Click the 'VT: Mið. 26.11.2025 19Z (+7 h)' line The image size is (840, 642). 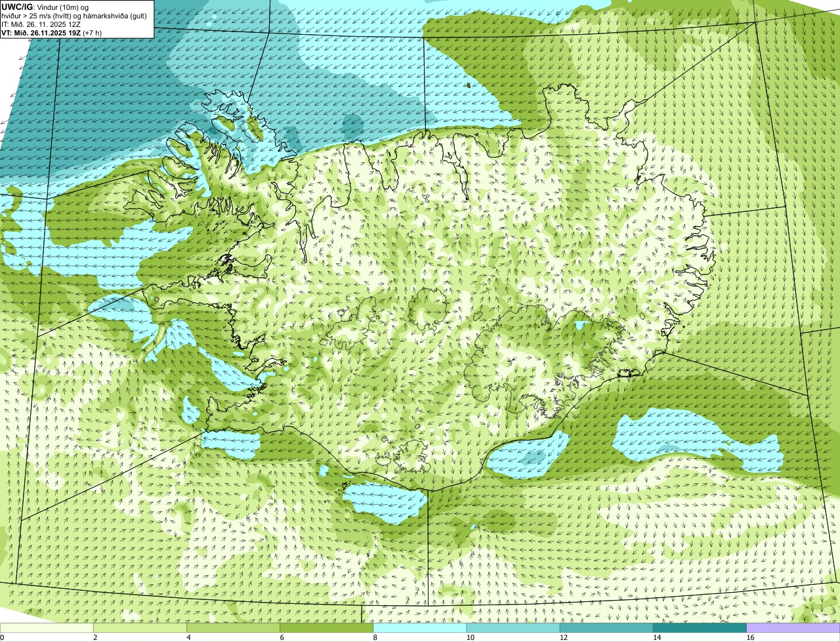(x=51, y=32)
